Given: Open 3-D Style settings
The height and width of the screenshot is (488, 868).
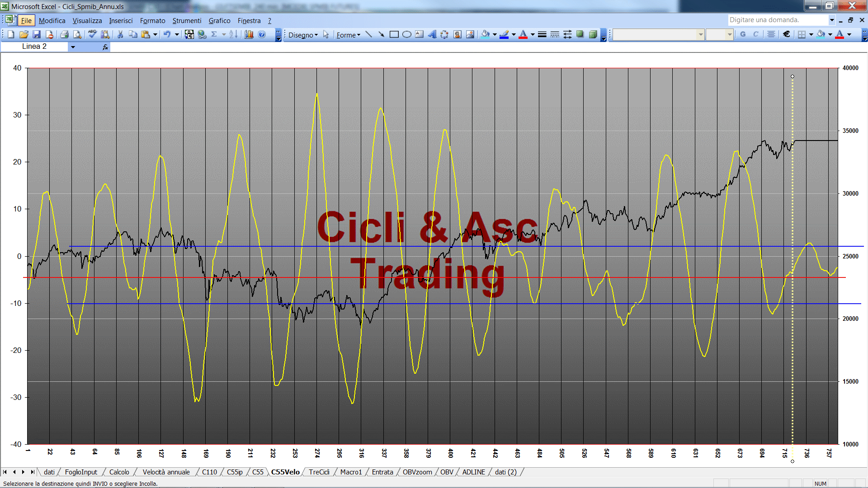Looking at the screenshot, I should point(593,34).
